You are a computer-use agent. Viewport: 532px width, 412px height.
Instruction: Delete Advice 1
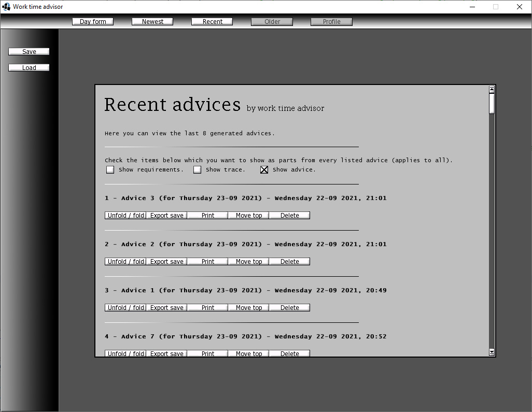[289, 307]
